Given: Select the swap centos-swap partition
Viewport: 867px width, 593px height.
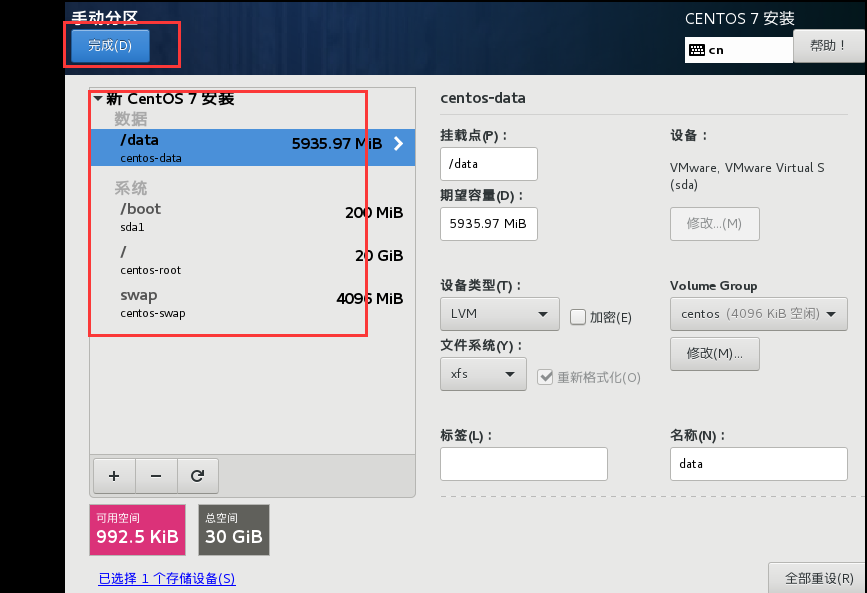Looking at the screenshot, I should point(253,303).
